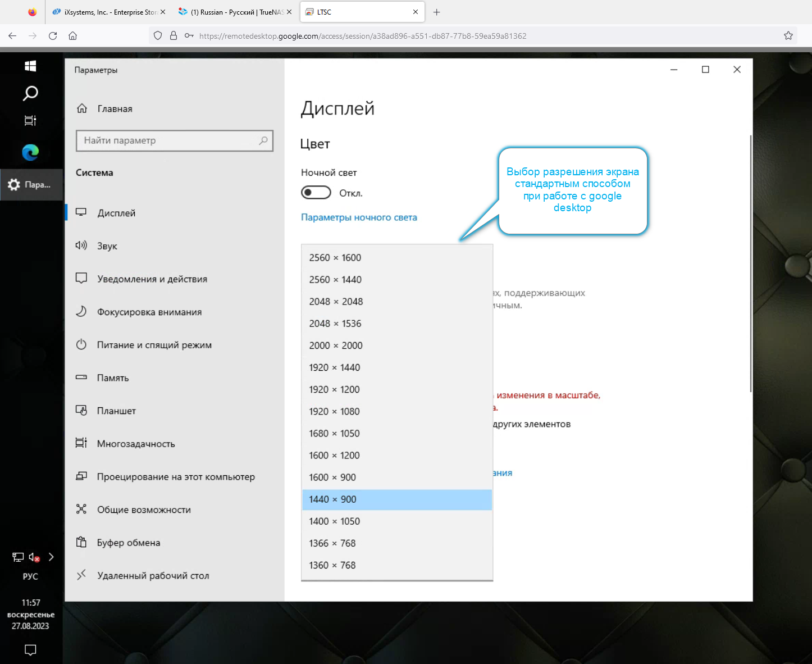Click the multitasking icon beside Многозадачность
This screenshot has width=812, height=664.
click(x=81, y=443)
